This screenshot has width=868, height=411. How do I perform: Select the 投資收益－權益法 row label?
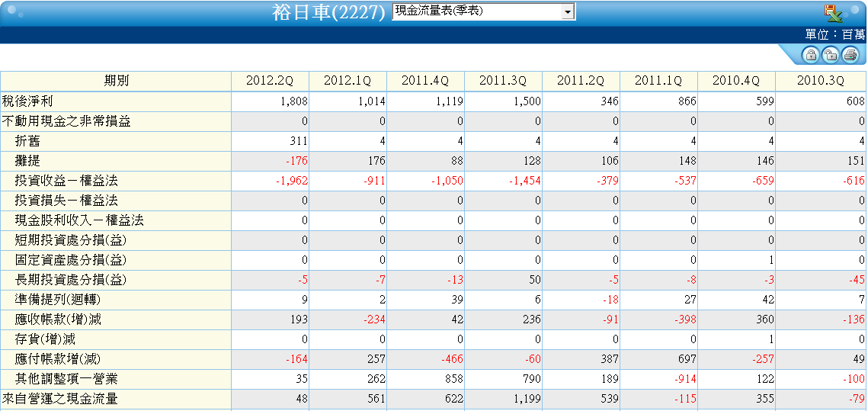point(66,181)
